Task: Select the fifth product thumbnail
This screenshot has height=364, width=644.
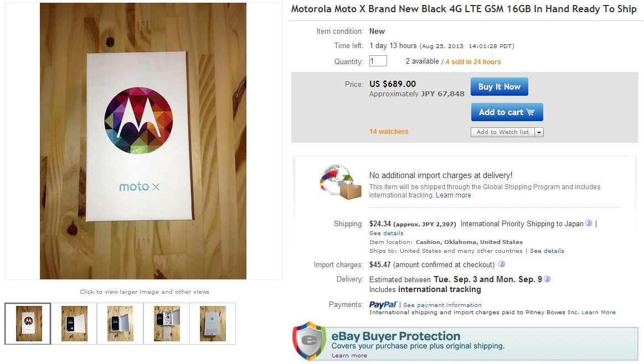Action: (213, 323)
